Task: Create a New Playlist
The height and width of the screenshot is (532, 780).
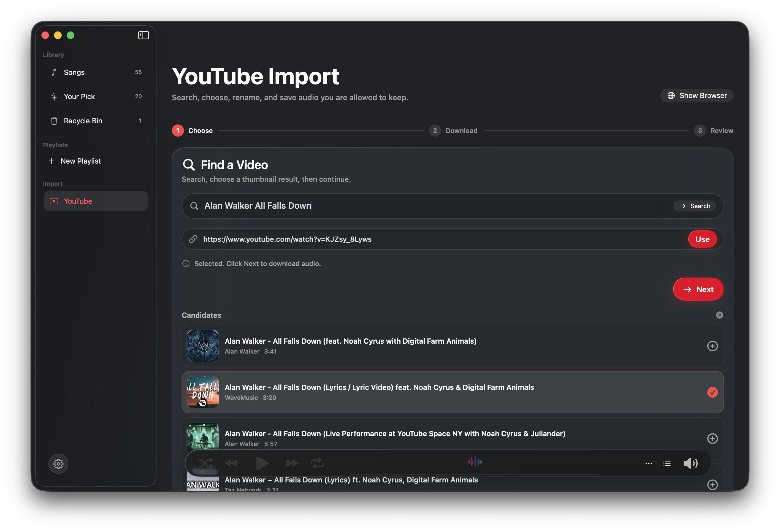Action: (x=75, y=161)
